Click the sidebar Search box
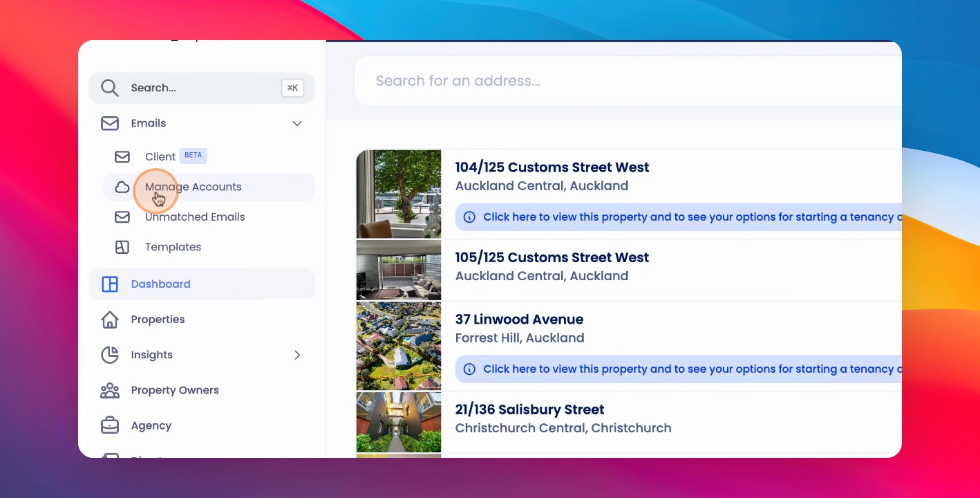Viewport: 980px width, 498px height. point(202,88)
